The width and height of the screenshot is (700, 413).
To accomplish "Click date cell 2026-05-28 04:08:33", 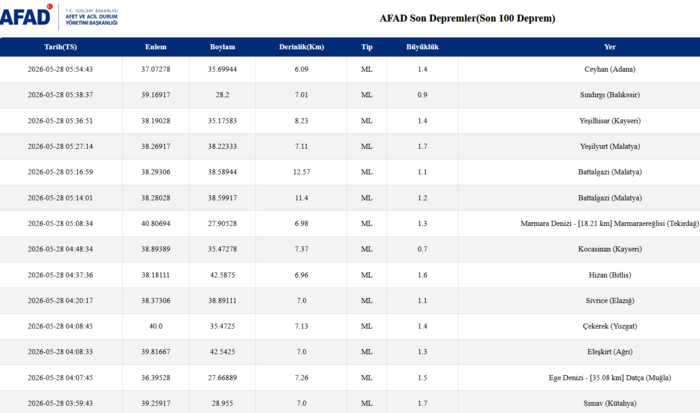I will (x=60, y=352).
